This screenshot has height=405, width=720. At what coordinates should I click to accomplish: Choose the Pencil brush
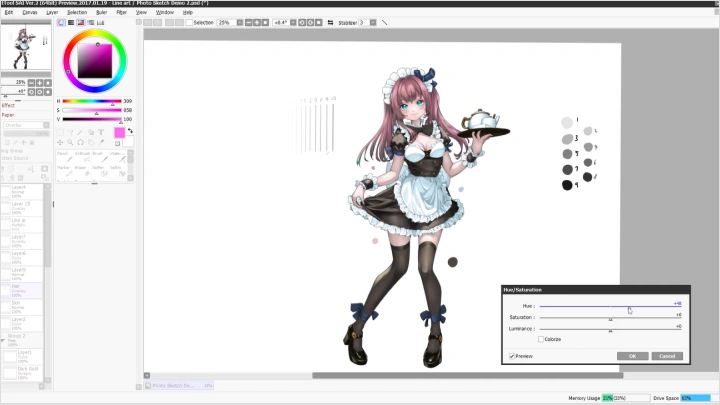point(65,157)
